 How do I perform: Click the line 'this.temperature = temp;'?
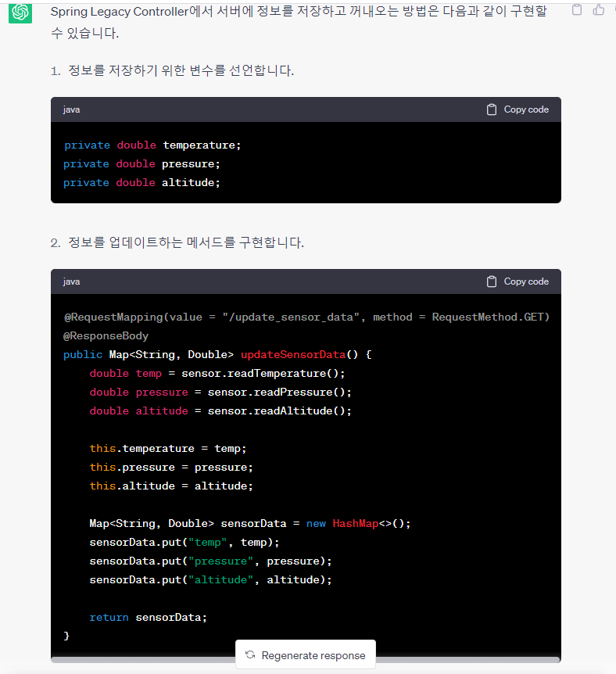(x=168, y=449)
